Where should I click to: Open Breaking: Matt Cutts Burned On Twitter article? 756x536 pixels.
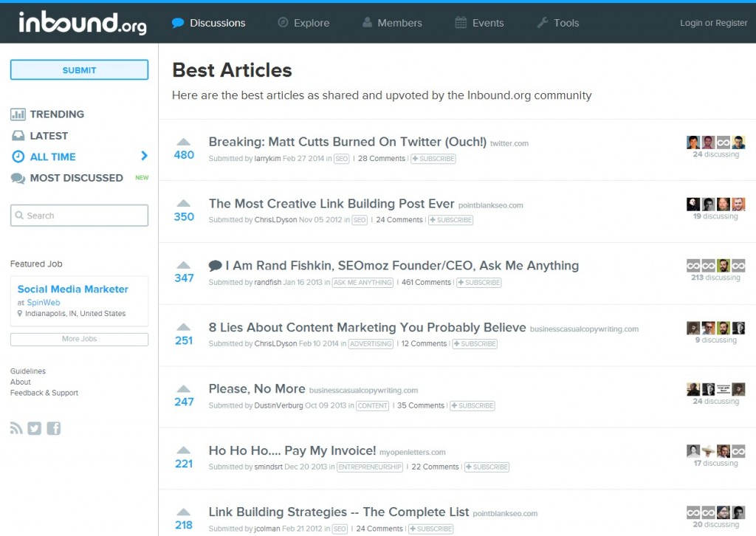pos(347,142)
